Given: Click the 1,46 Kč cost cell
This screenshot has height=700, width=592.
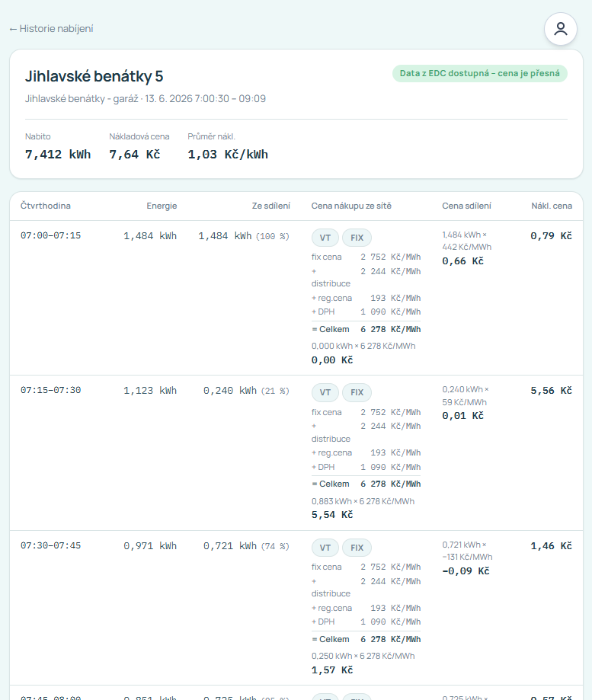Looking at the screenshot, I should click(x=551, y=546).
